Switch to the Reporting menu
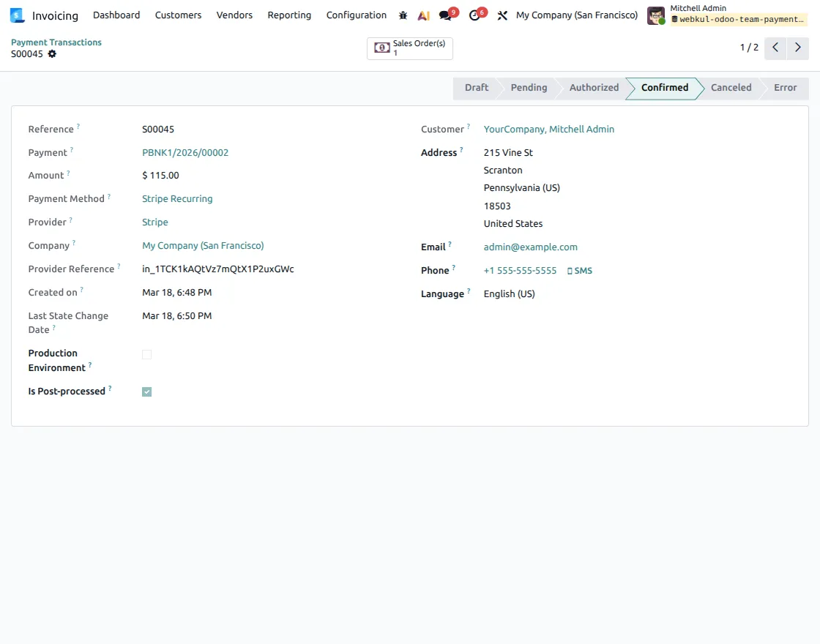Screen dimensions: 820x644 pos(289,15)
